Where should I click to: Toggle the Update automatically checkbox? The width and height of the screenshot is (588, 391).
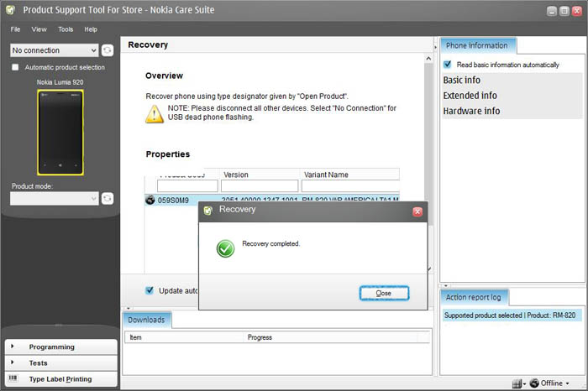pyautogui.click(x=150, y=290)
